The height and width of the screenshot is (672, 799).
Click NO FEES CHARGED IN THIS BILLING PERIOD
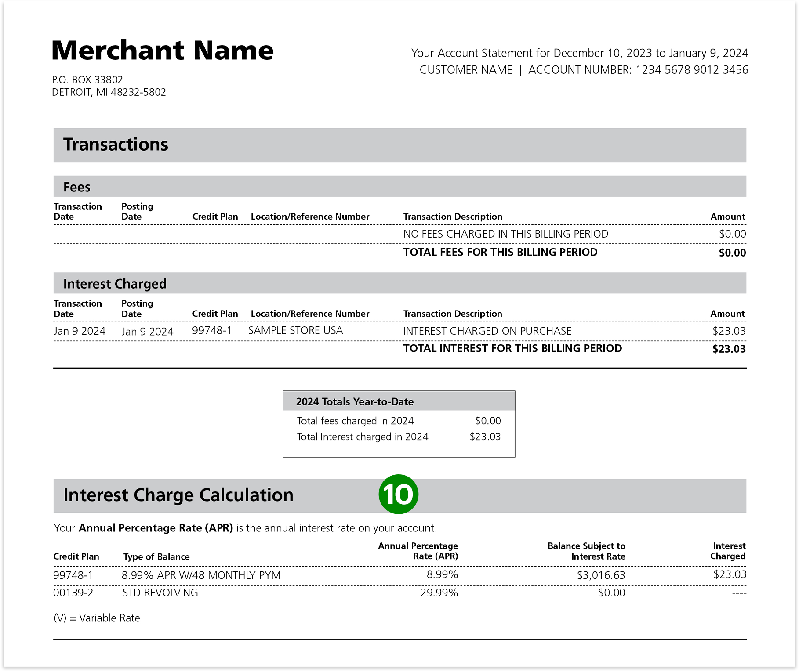coord(506,234)
